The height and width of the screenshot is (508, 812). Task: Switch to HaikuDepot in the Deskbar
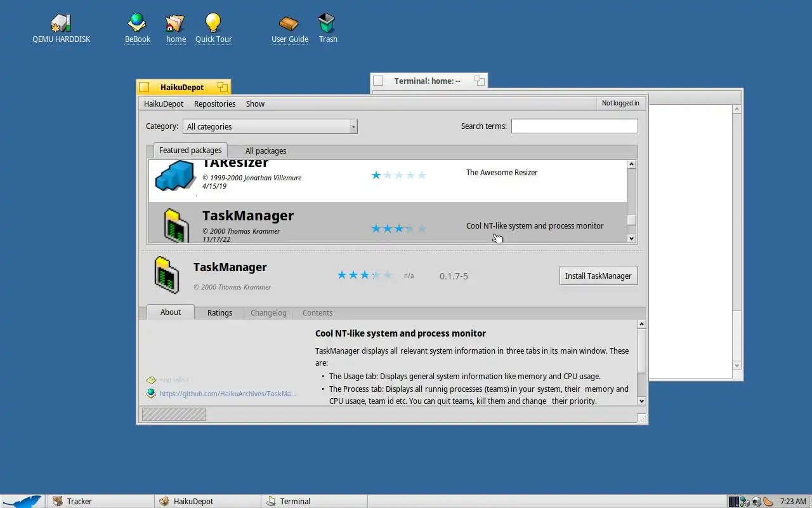207,501
